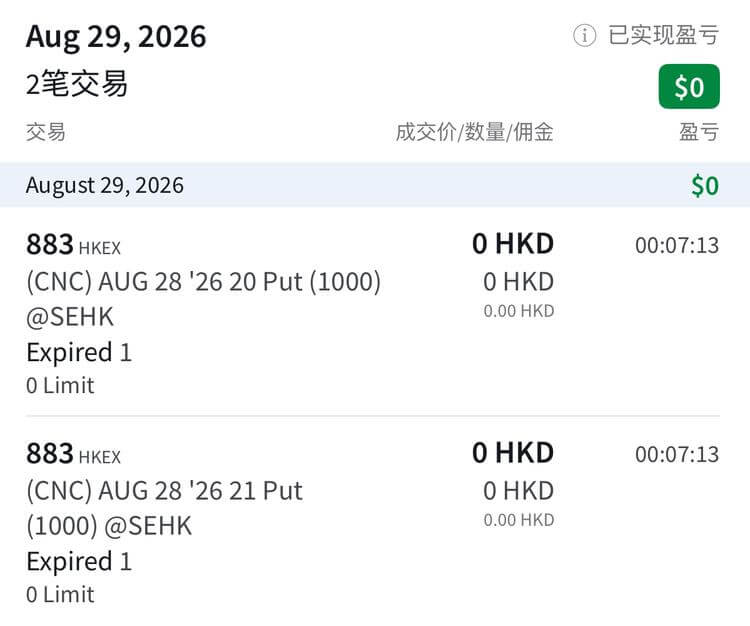
Task: Select the first trade's 00:07:13 timestamp
Action: coord(677,245)
